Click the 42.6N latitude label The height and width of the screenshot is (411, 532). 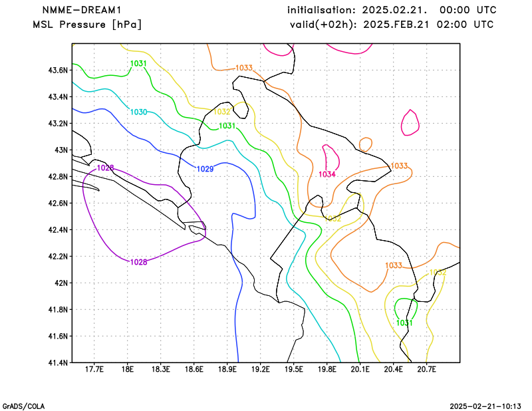point(59,203)
